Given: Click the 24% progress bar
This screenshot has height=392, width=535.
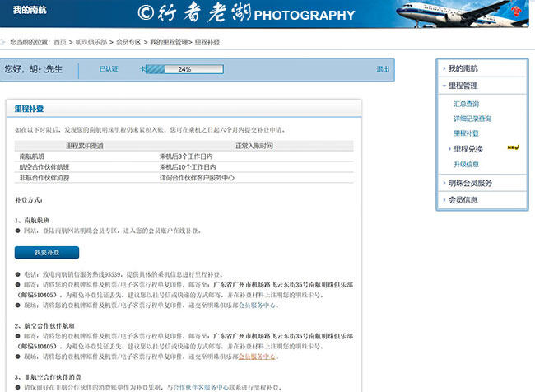Looking at the screenshot, I should [184, 69].
